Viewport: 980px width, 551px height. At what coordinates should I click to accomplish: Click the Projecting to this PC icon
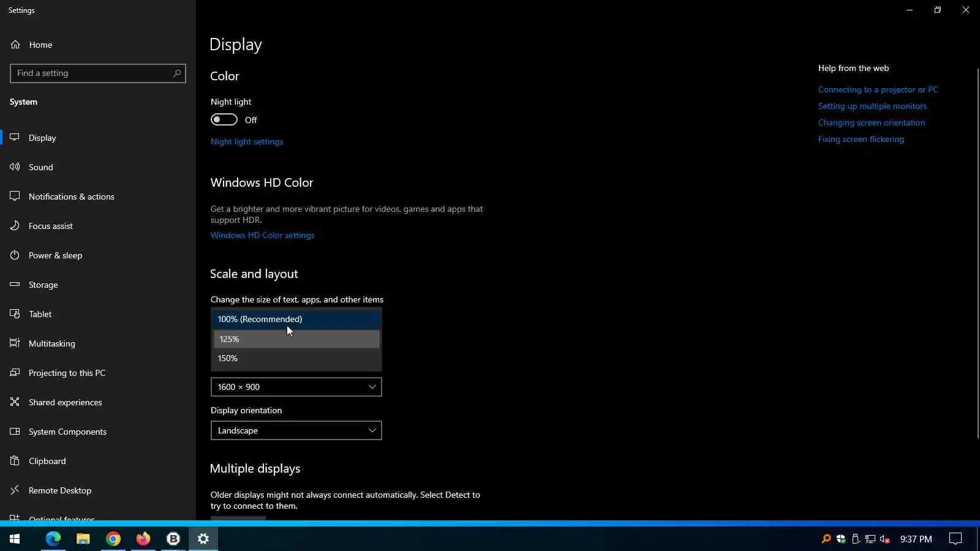tap(15, 373)
